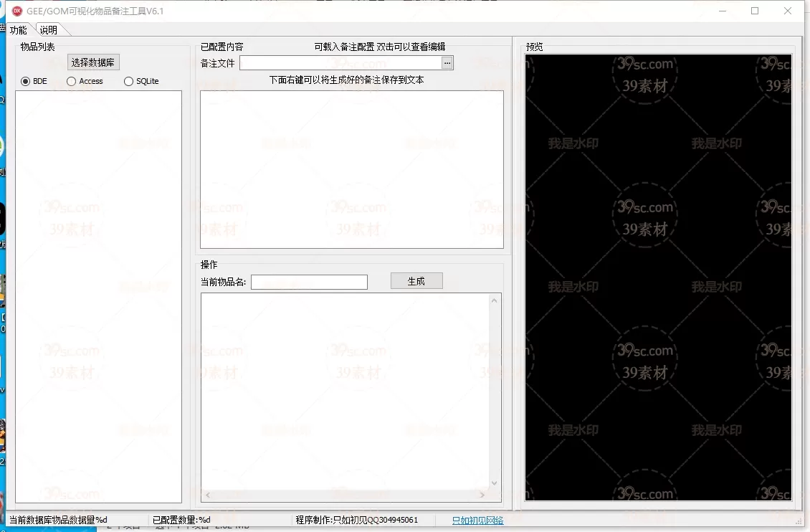
Task: Click the right arrow of the horizontal scrollbar
Action: 482,495
